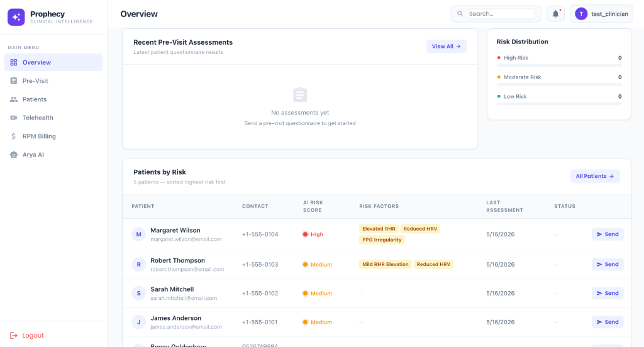Click the search magnifier icon

460,14
